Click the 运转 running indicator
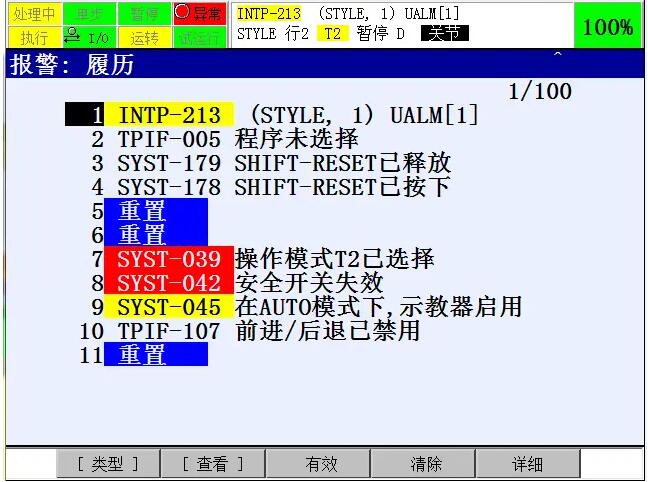Image resolution: width=648 pixels, height=482 pixels. point(144,38)
